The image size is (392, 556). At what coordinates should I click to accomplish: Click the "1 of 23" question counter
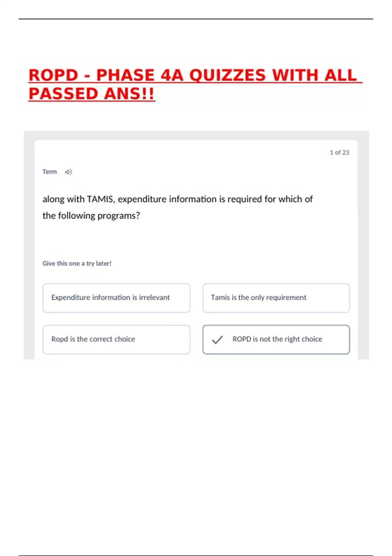pyautogui.click(x=339, y=153)
